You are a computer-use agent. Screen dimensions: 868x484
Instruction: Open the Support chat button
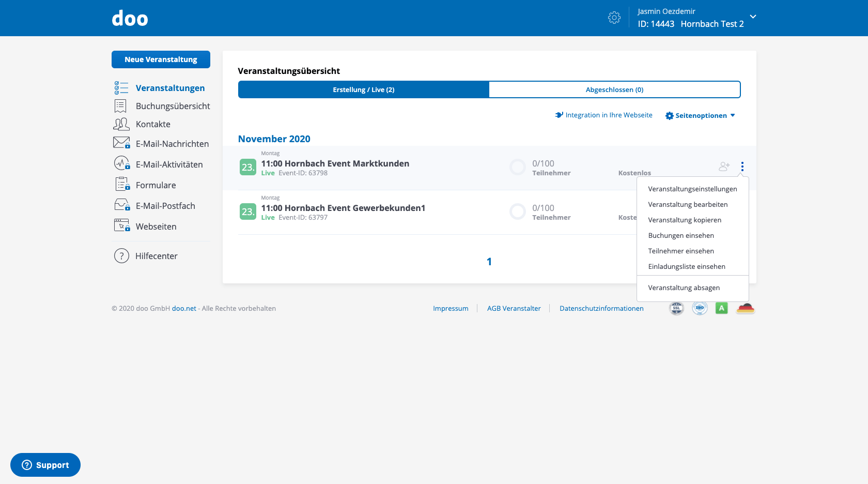pyautogui.click(x=45, y=465)
